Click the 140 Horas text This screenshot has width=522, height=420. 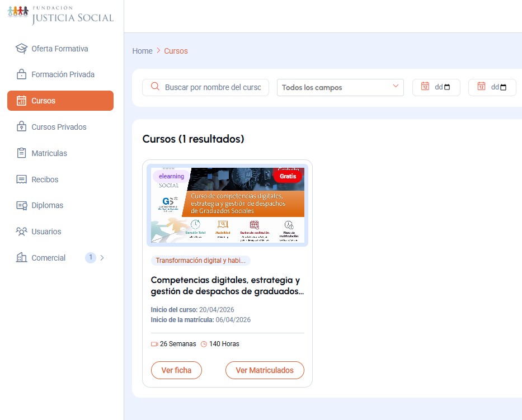(x=224, y=344)
